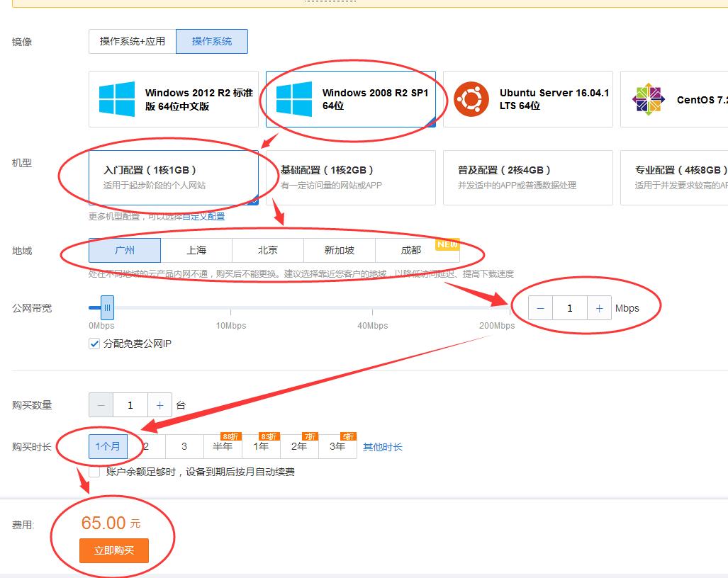The width and height of the screenshot is (728, 578).
Task: Select the 广州 region
Action: coord(125,251)
